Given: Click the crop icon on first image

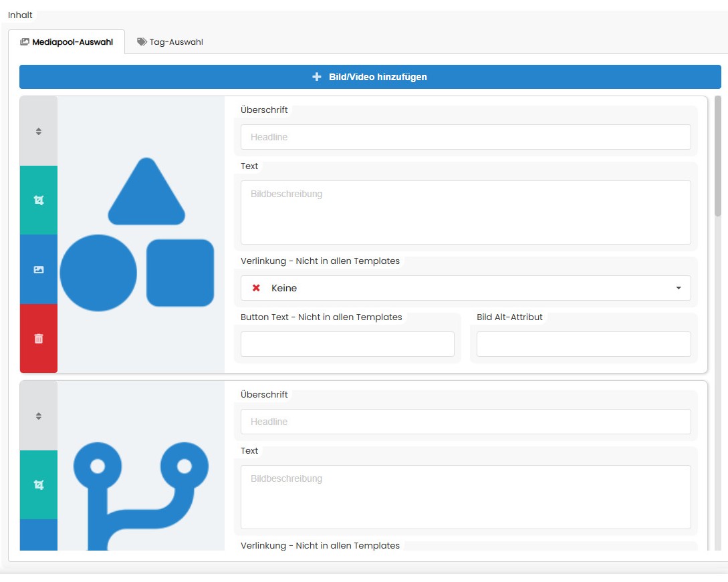Looking at the screenshot, I should pyautogui.click(x=39, y=200).
